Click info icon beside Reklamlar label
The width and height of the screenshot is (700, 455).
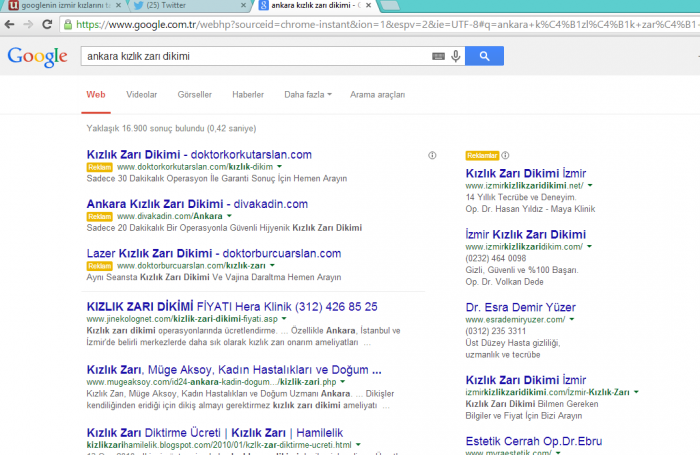pyautogui.click(x=505, y=155)
